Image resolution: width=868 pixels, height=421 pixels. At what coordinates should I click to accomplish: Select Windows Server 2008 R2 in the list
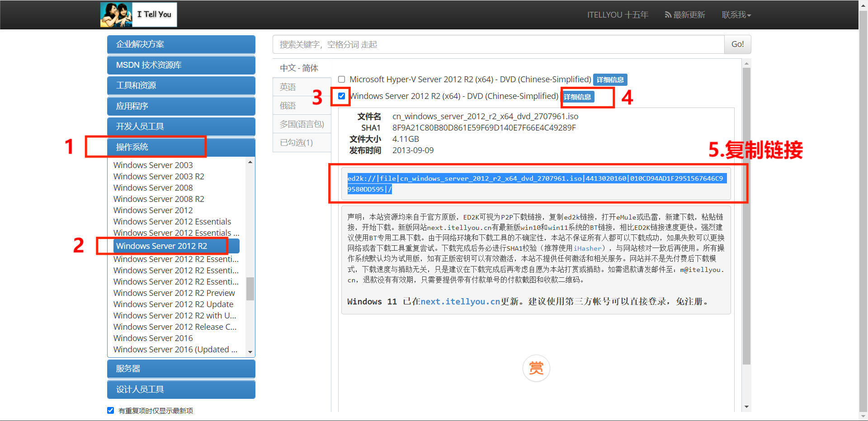coord(159,199)
